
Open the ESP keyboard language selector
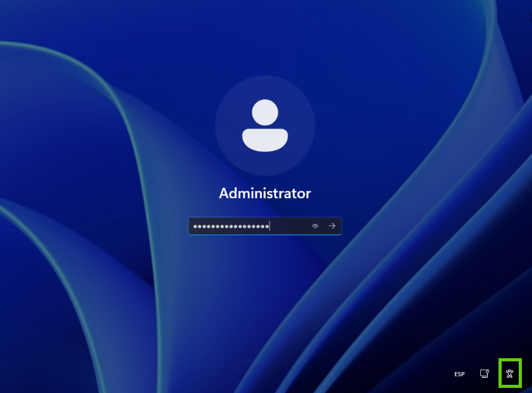459,374
